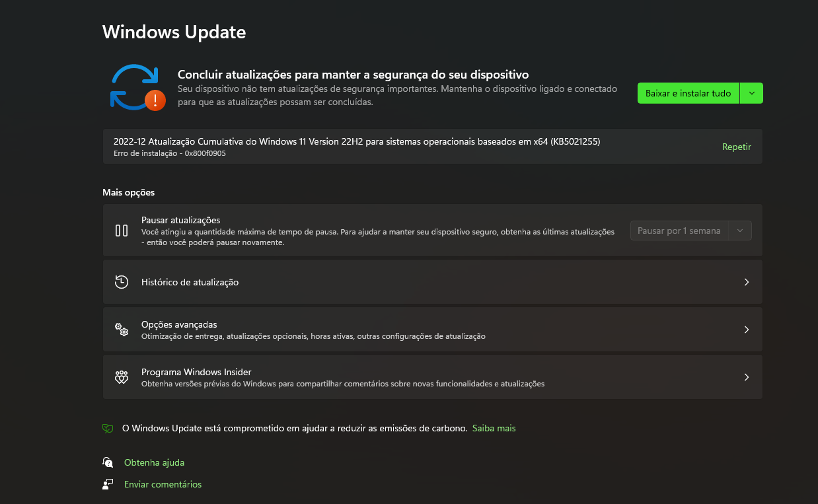Click the carbon emissions statement text

tap(295, 429)
